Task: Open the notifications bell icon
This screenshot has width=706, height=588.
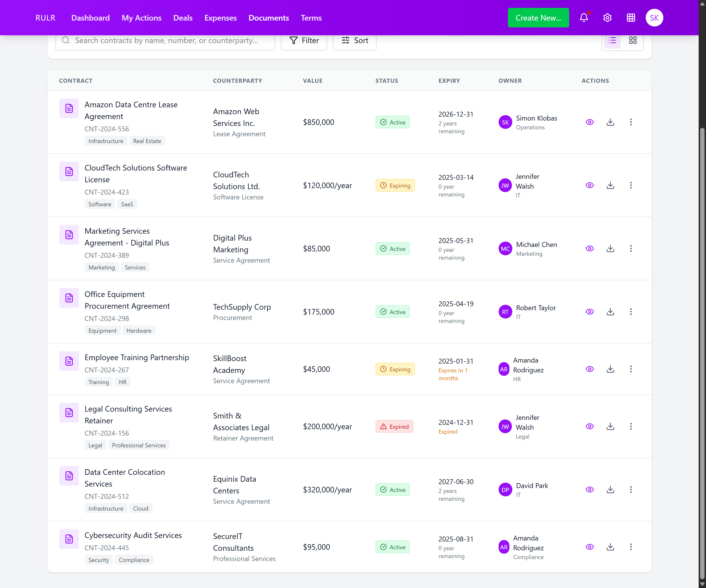Action: (584, 18)
